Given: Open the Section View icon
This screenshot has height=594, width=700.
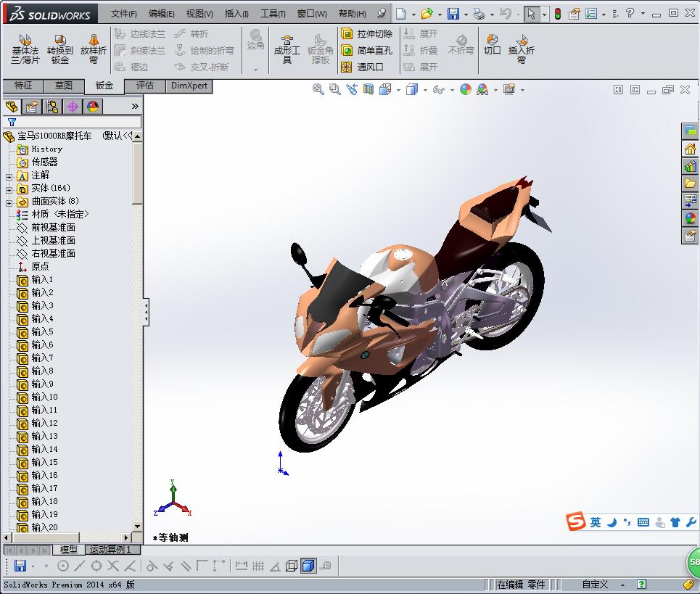Looking at the screenshot, I should click(368, 89).
